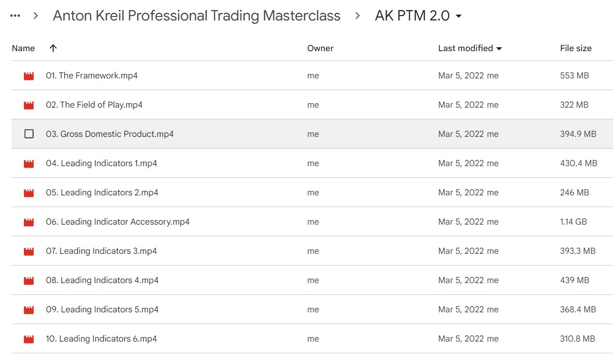Click the video icon beside 08. Leading Indicators 4.mp4

pos(28,280)
